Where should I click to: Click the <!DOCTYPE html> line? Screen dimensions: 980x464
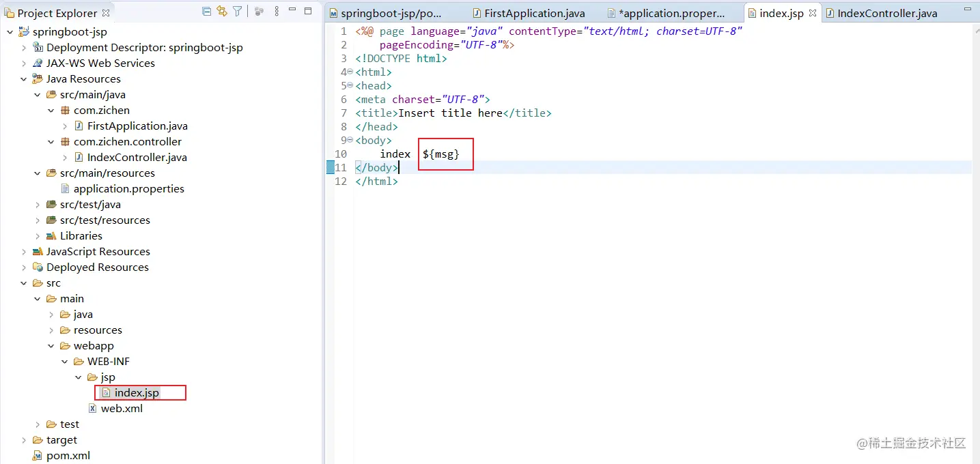point(401,59)
